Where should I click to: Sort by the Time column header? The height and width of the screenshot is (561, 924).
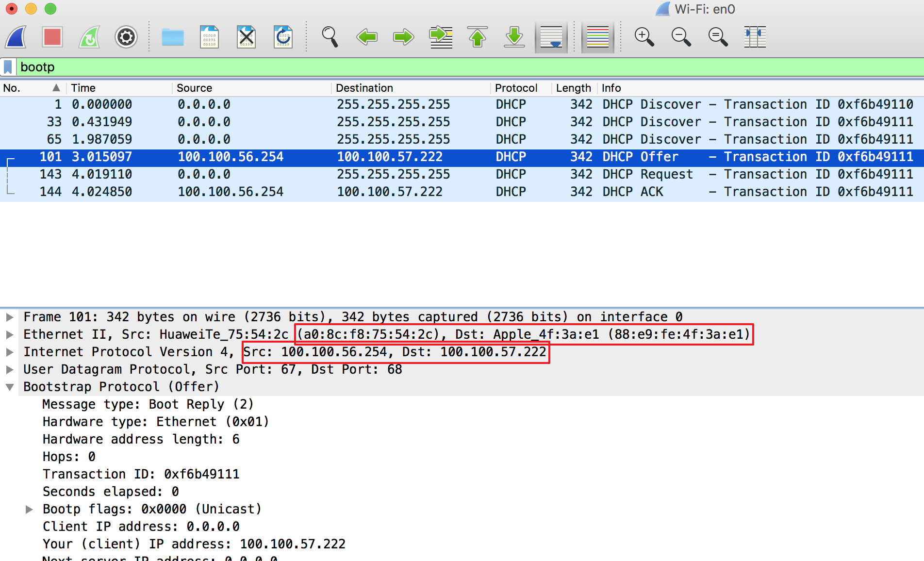pyautogui.click(x=83, y=88)
